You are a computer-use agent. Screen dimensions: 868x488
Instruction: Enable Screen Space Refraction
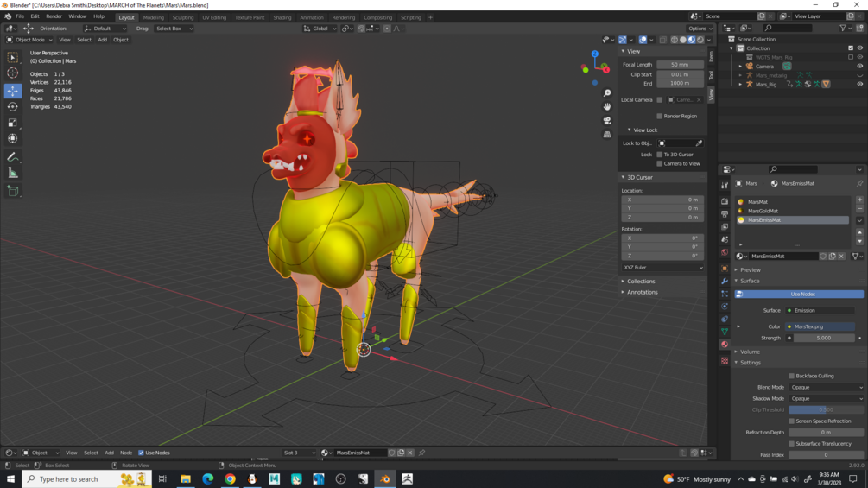point(792,421)
